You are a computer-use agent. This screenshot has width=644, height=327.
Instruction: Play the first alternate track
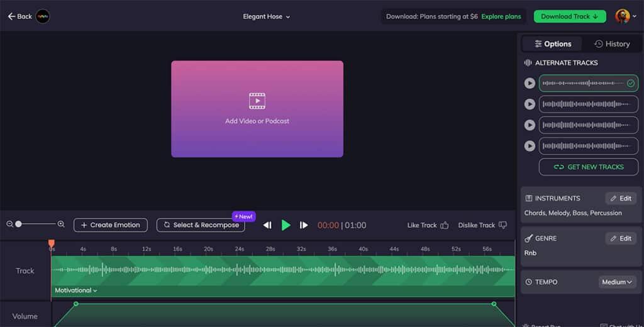(530, 83)
